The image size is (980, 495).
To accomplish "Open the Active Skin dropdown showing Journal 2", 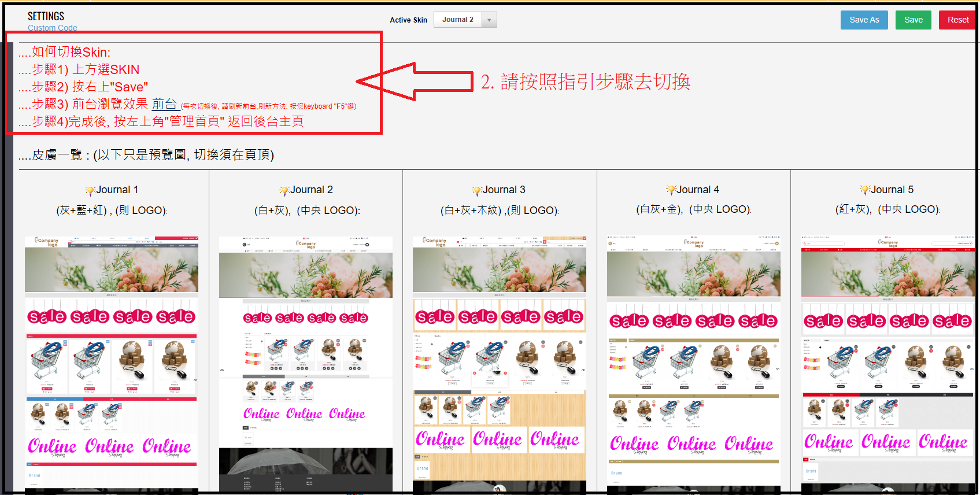I will point(465,20).
